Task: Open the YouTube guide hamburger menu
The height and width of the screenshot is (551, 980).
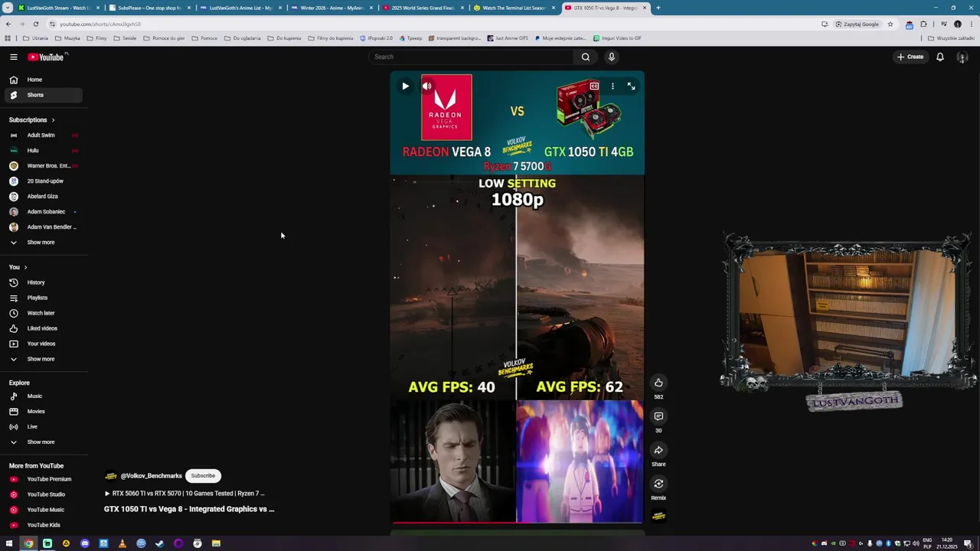Action: [13, 57]
